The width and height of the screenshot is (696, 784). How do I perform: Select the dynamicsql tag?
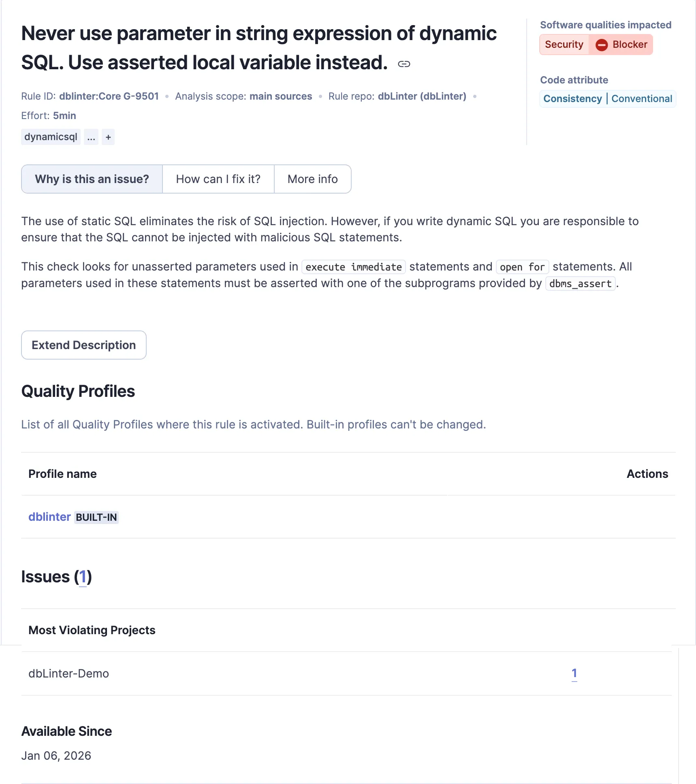click(x=51, y=137)
